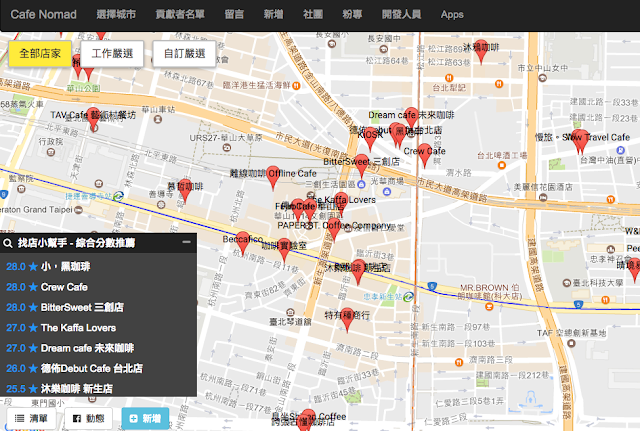This screenshot has height=431, width=640.
Task: Click the 臨洋港生猛活海鮮 restaurant icon
Action: coord(296,86)
